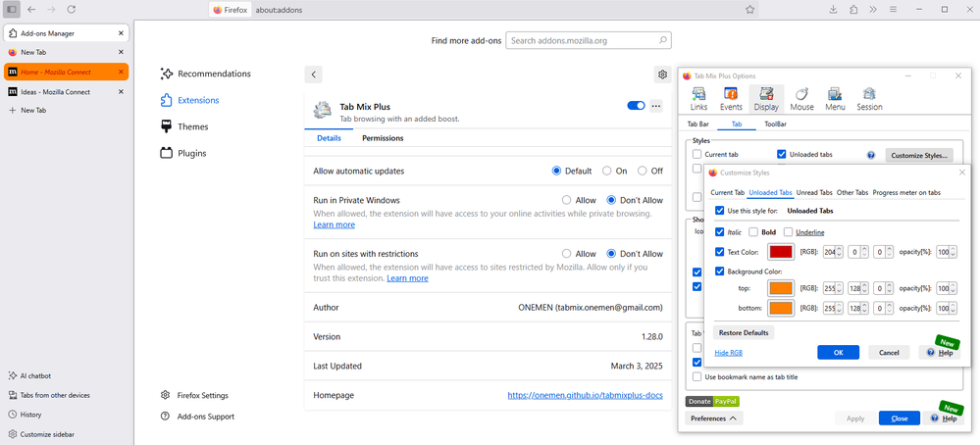Allow running on sites with restrictions
The height and width of the screenshot is (445, 980).
click(566, 254)
